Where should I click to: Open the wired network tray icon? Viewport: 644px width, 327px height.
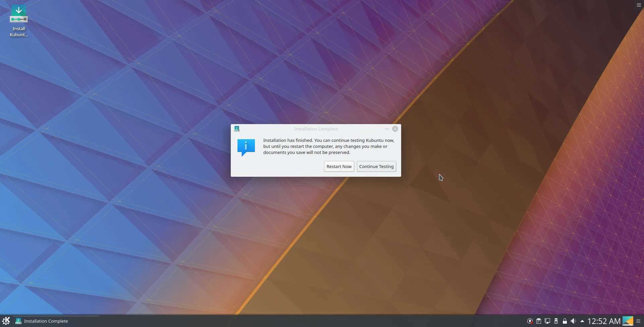tap(547, 321)
